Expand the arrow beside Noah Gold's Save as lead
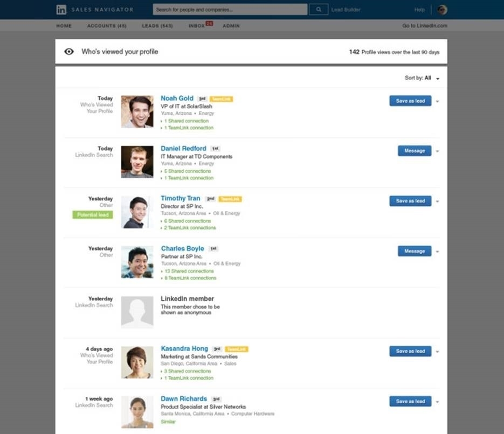Screen dimensions: 504x434 (437, 101)
